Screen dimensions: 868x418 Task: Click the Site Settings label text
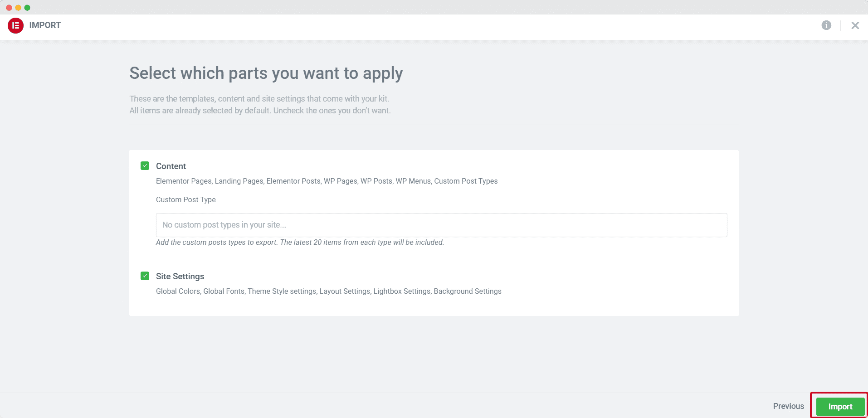[x=180, y=276]
